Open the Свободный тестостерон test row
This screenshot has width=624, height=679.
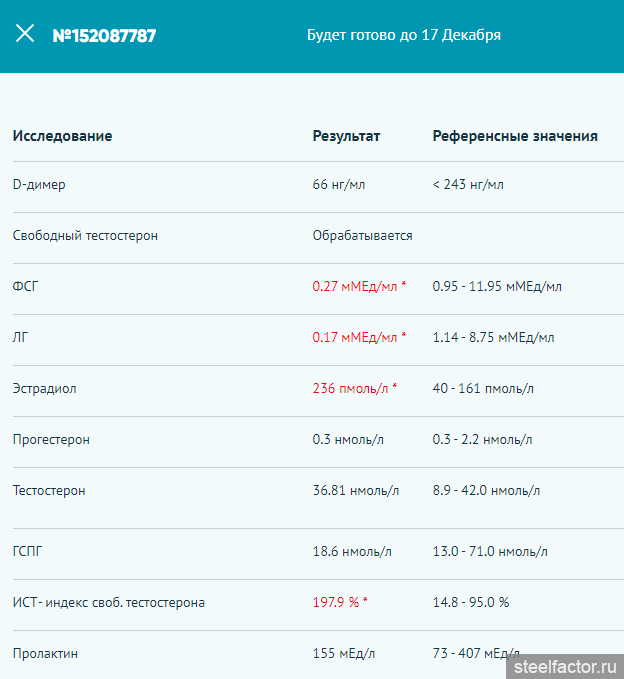[x=318, y=238]
